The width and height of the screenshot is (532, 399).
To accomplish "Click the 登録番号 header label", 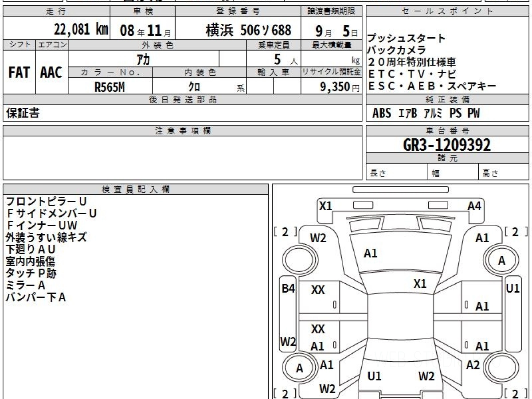I will (x=239, y=12).
